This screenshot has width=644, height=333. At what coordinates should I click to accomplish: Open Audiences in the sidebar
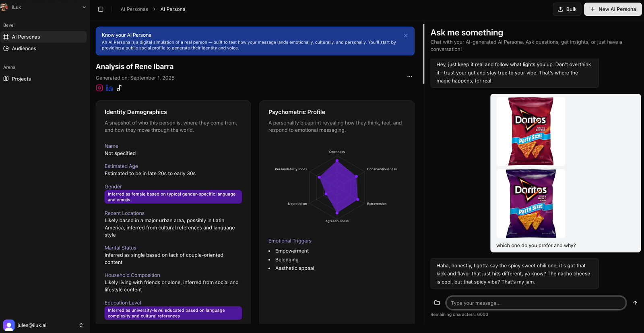click(24, 48)
